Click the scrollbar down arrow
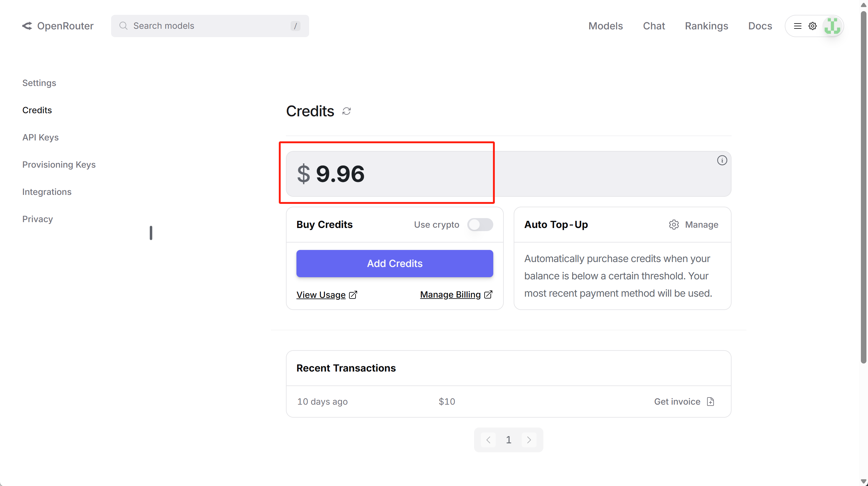868x486 pixels. 863,482
